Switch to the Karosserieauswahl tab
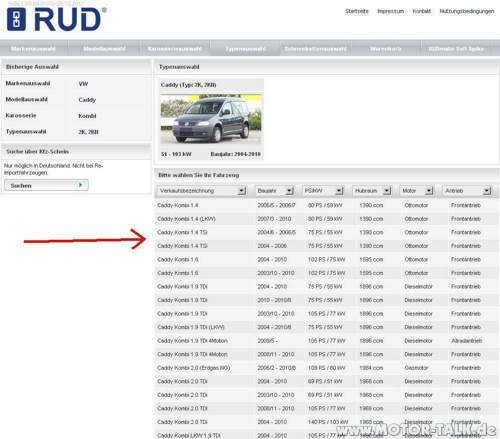Viewport: 500px width, 439px height. pyautogui.click(x=175, y=49)
